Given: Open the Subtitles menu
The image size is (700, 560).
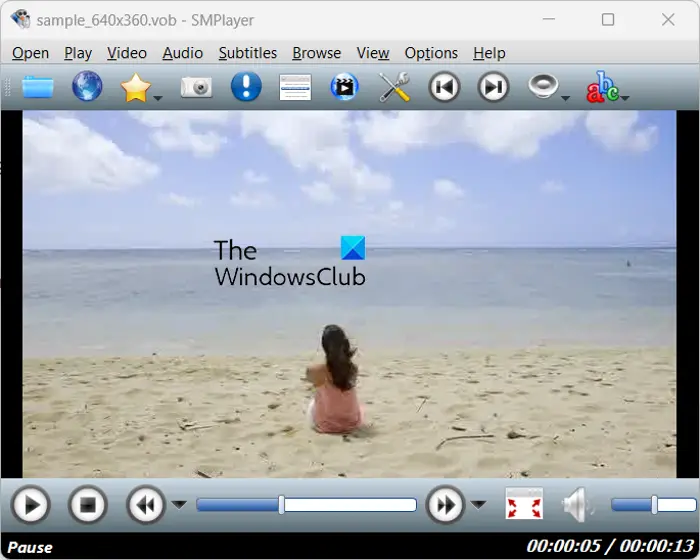Looking at the screenshot, I should pyautogui.click(x=248, y=53).
